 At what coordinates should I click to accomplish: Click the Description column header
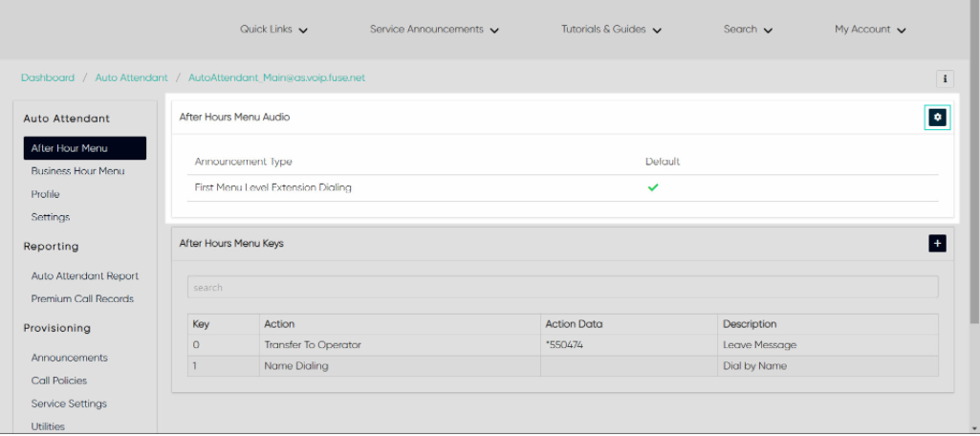pyautogui.click(x=828, y=324)
